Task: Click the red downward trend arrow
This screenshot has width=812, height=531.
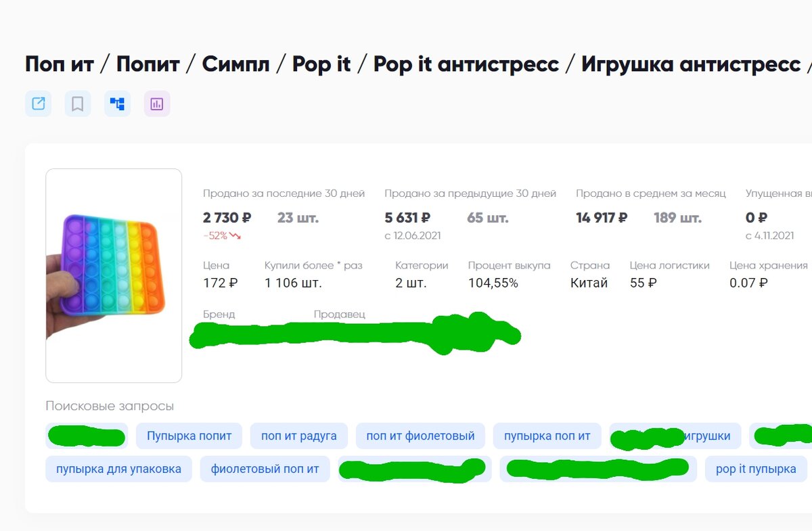Action: pos(235,236)
